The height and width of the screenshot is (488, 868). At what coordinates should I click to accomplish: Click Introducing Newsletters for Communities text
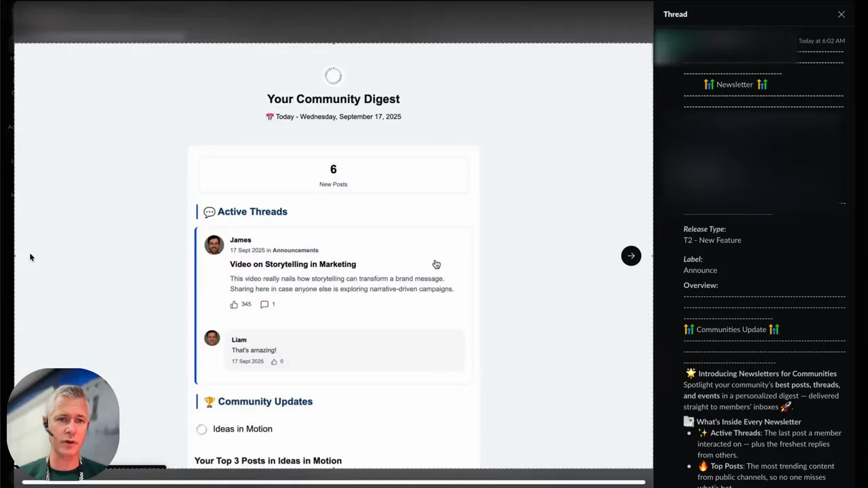(767, 373)
